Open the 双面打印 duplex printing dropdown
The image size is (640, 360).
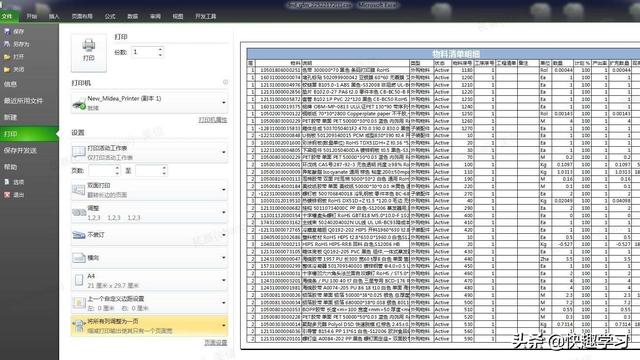(149, 190)
